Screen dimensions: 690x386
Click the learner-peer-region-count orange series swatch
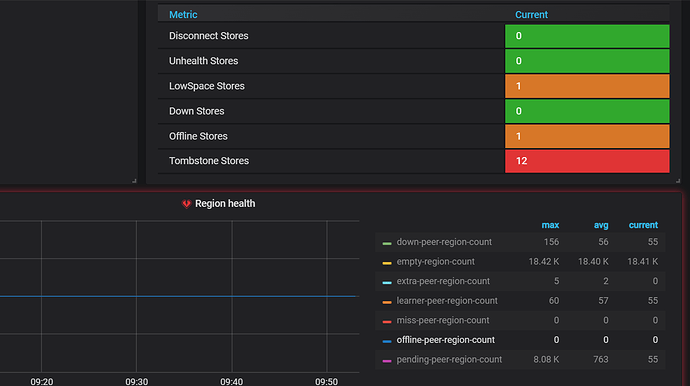[x=387, y=302]
